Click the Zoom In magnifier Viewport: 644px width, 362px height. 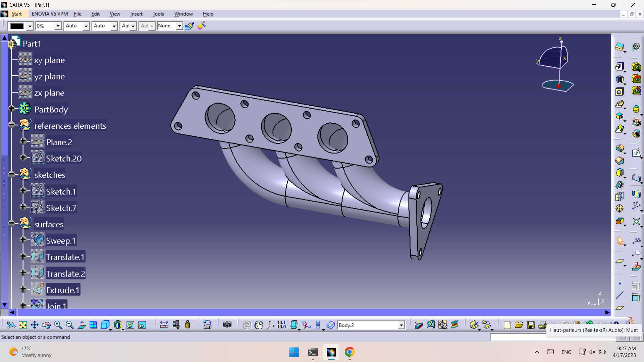(x=58, y=325)
